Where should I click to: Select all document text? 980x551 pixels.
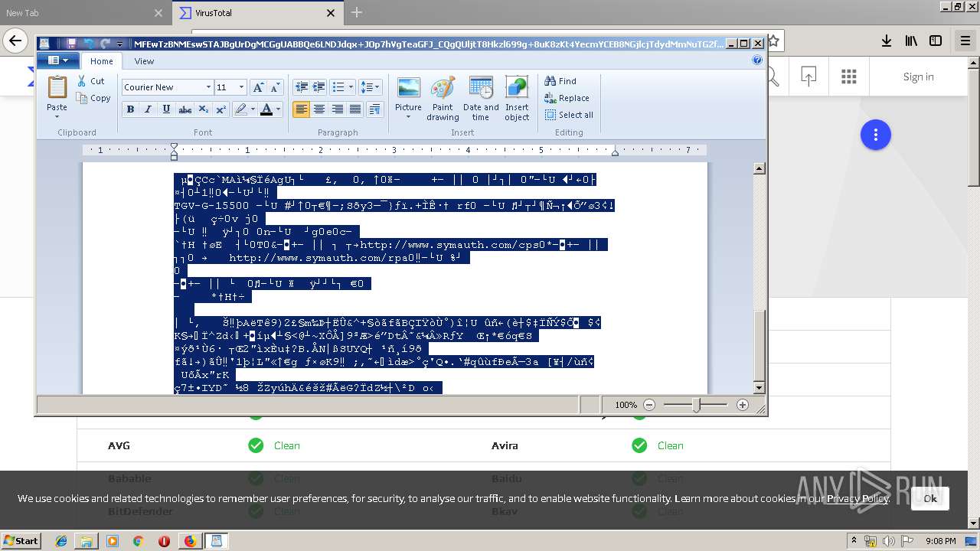click(x=569, y=115)
